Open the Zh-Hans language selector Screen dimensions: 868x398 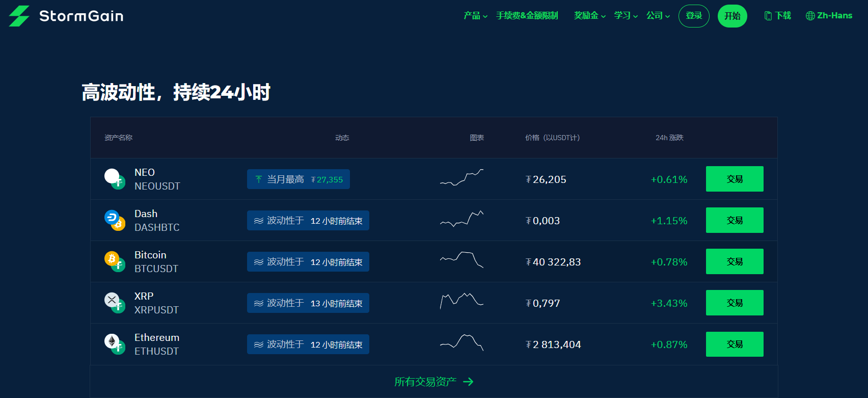tap(829, 16)
